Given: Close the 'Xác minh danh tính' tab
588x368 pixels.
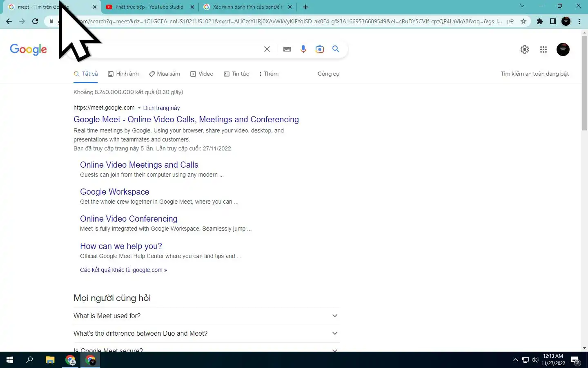Looking at the screenshot, I should pos(290,7).
